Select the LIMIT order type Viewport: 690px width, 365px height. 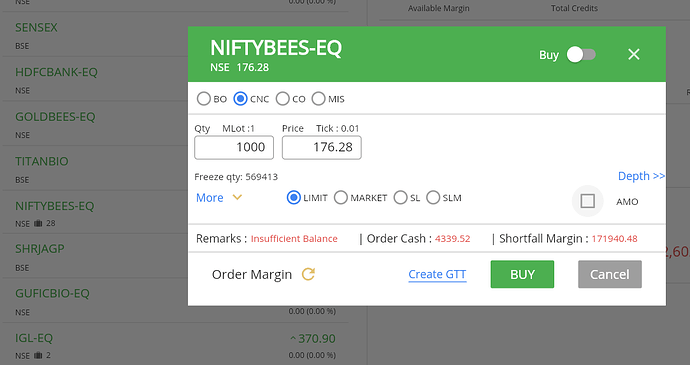(294, 198)
